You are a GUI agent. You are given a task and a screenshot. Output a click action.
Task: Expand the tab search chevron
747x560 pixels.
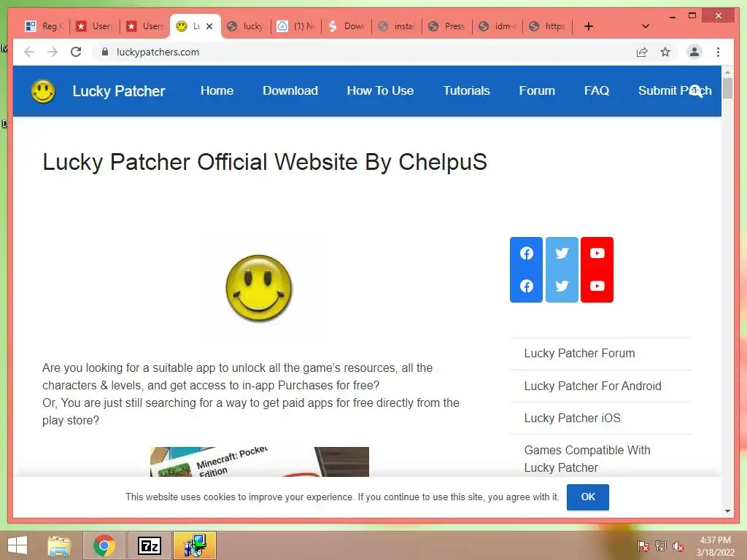click(x=646, y=26)
